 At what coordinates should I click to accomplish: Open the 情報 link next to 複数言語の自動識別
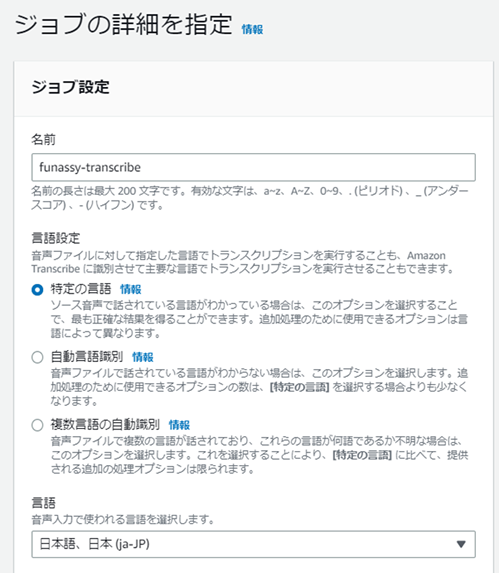(x=179, y=425)
